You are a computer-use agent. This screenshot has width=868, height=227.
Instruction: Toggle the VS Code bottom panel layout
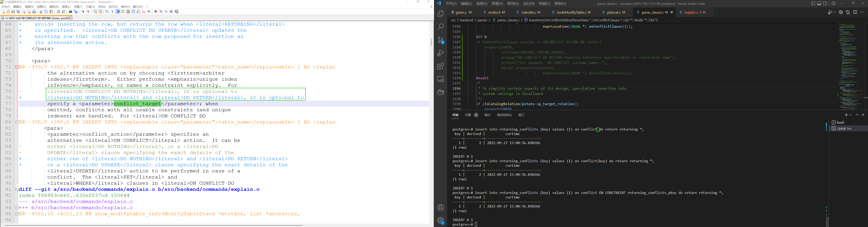click(x=819, y=3)
